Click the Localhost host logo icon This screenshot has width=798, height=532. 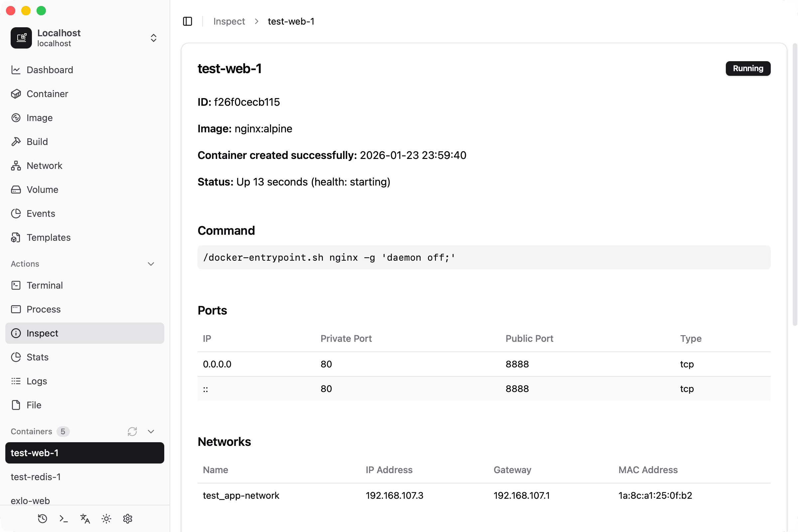[x=21, y=38]
